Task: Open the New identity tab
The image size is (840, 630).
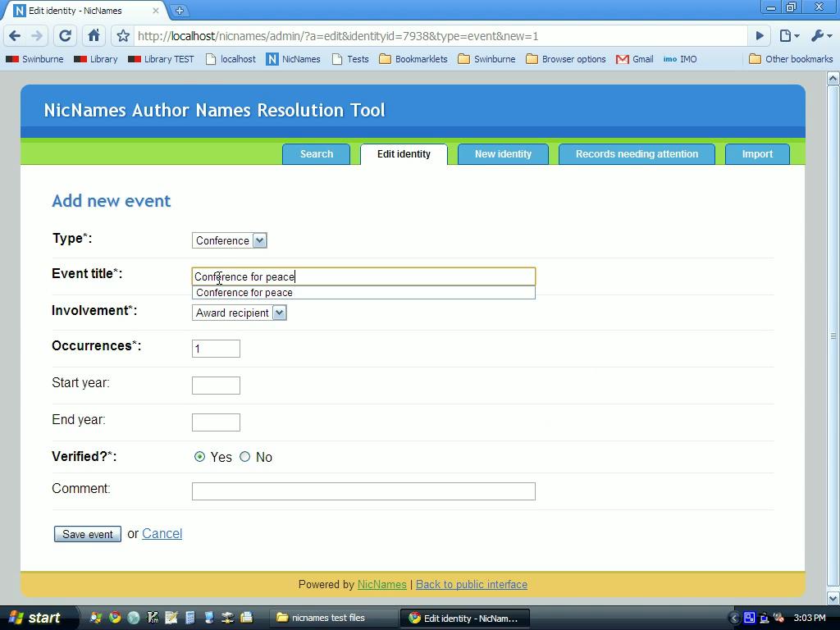Action: (503, 154)
